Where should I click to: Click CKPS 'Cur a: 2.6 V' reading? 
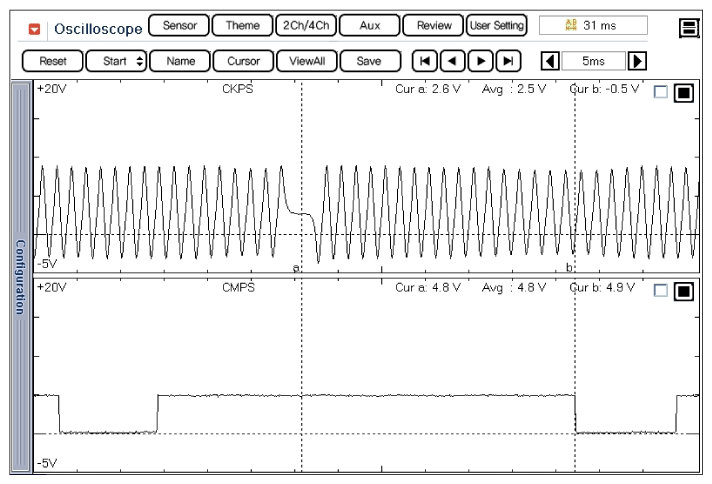428,89
